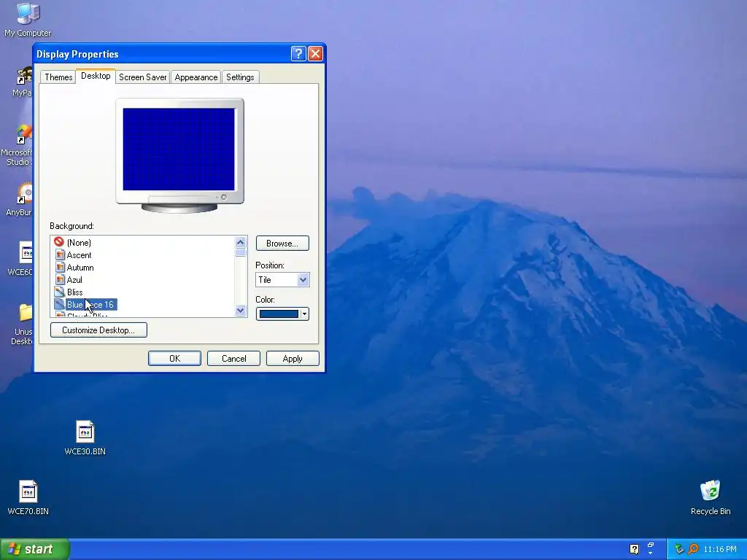Click the safely remove hardware tray icon
Viewport: 747px width, 560px height.
pyautogui.click(x=679, y=549)
